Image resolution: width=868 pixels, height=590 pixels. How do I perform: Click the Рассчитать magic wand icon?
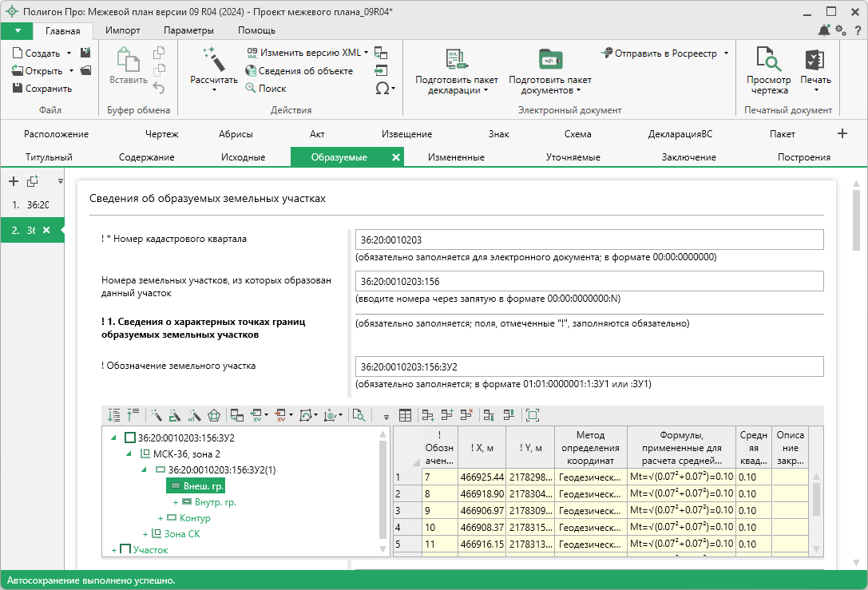[213, 59]
